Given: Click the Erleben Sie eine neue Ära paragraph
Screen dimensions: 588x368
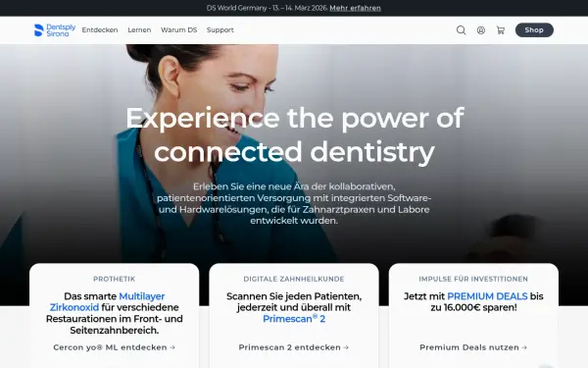Looking at the screenshot, I should [294, 203].
